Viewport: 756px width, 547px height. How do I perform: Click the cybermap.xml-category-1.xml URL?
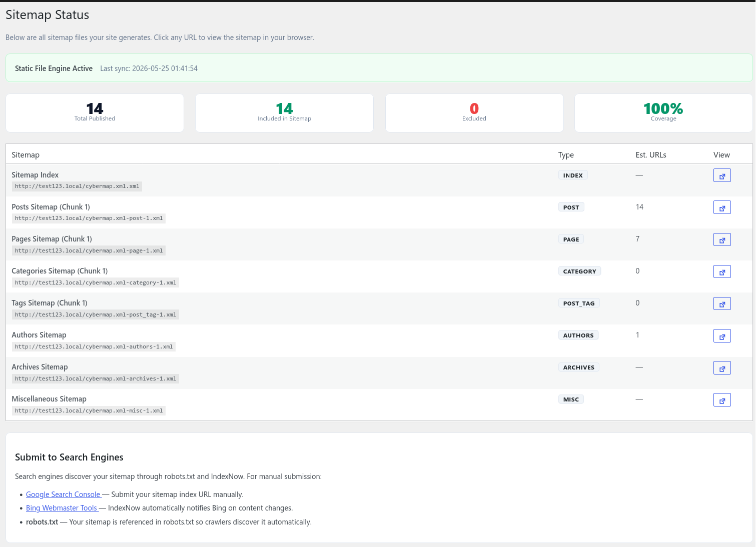(x=96, y=282)
